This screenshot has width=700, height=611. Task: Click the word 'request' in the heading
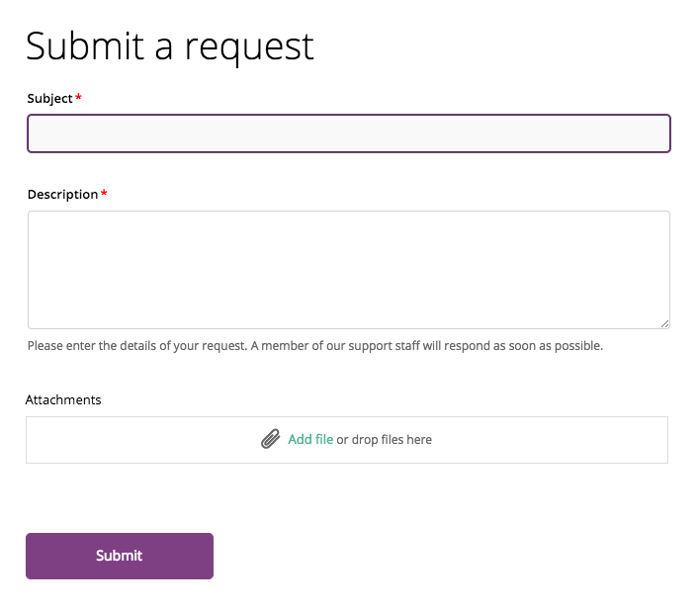[x=249, y=48]
